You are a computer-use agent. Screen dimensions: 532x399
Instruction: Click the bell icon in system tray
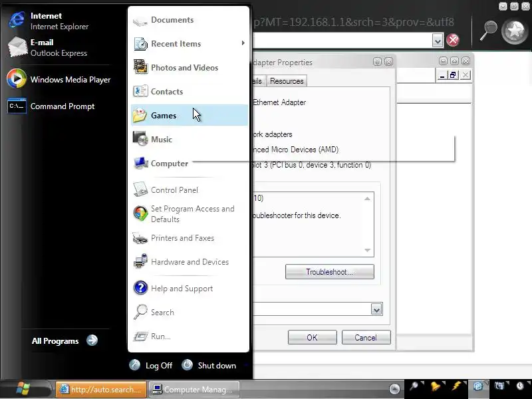point(436,386)
